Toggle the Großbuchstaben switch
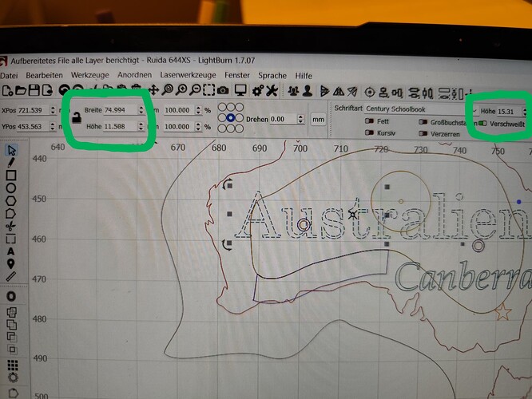The width and height of the screenshot is (532, 399). pos(423,122)
